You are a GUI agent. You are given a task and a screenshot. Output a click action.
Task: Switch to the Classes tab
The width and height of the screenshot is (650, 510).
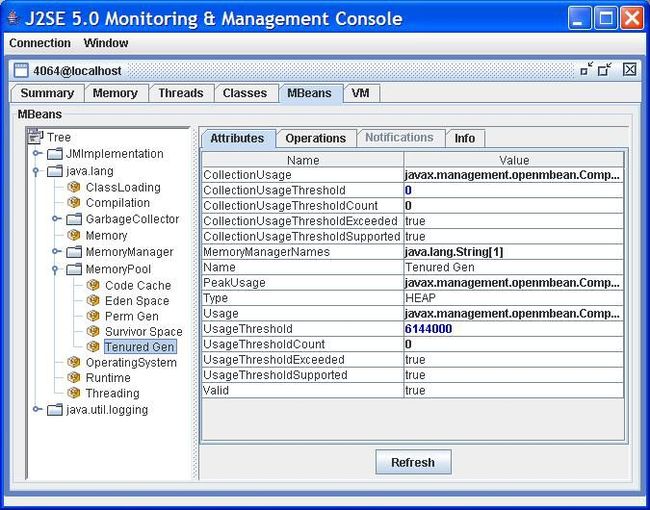click(x=245, y=93)
